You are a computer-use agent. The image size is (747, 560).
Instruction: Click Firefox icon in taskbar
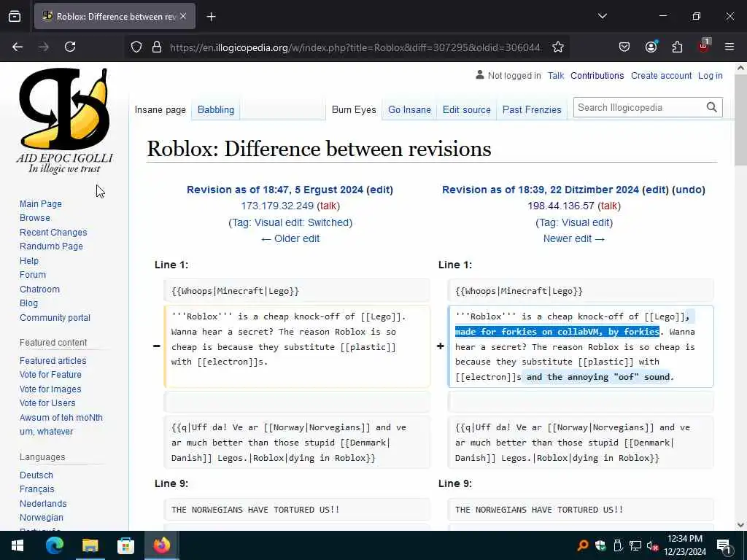[161, 545]
